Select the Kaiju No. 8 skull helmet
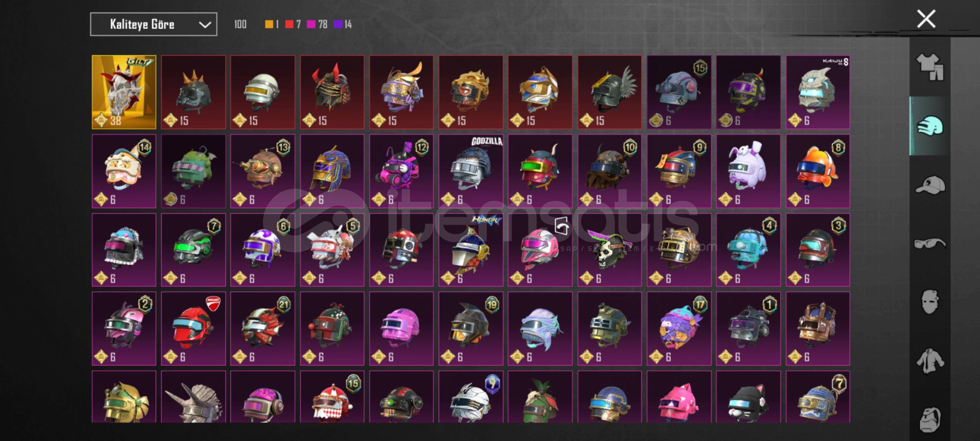The height and width of the screenshot is (441, 980). point(818,92)
